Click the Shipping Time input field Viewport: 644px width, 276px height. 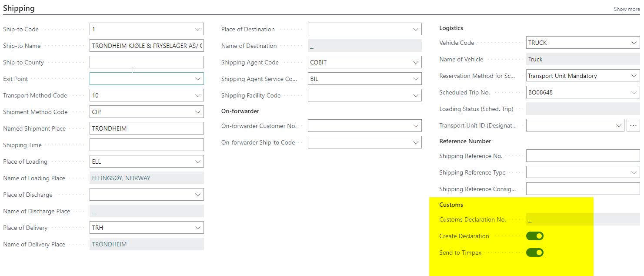pos(146,145)
